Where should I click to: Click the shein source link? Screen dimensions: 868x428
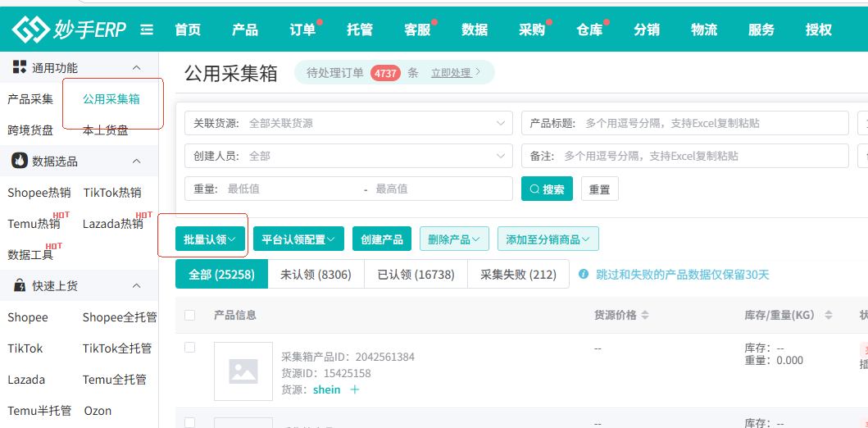(x=326, y=389)
